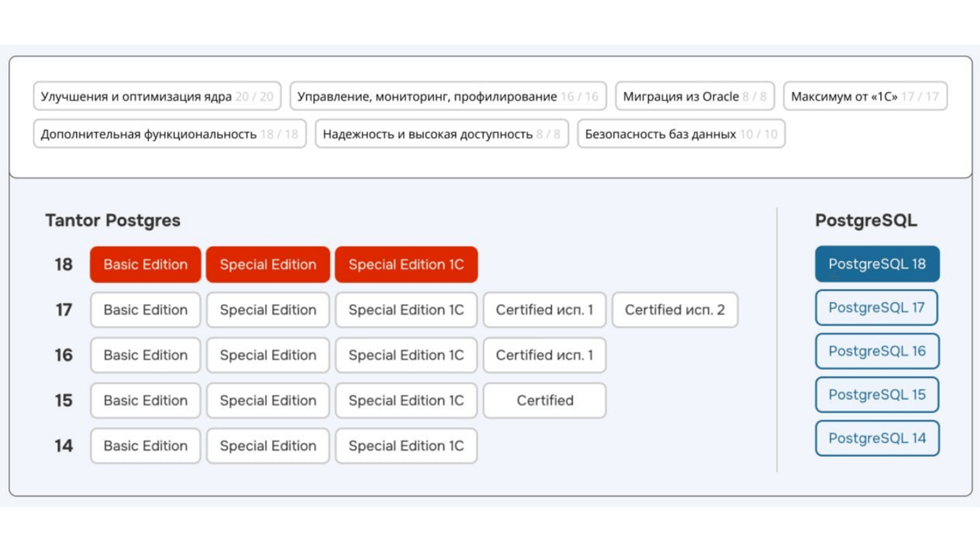The height and width of the screenshot is (553, 980).
Task: Click version number 17 row label
Action: point(63,310)
